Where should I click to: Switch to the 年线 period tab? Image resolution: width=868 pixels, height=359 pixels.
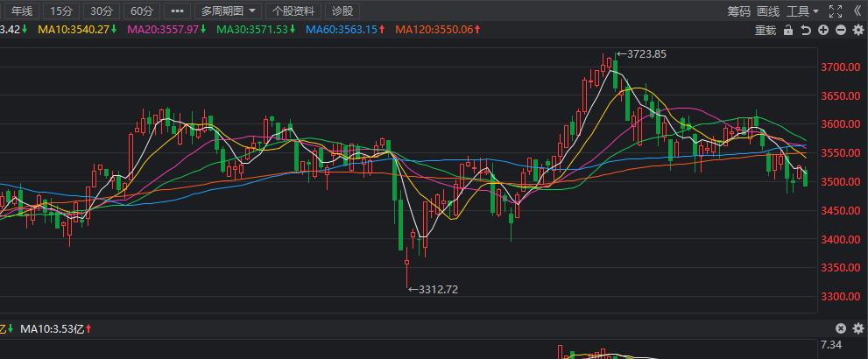pos(22,11)
